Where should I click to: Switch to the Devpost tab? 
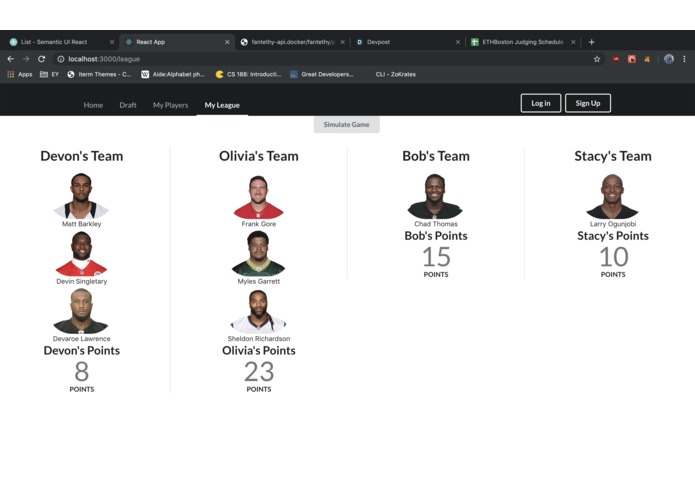pos(378,42)
